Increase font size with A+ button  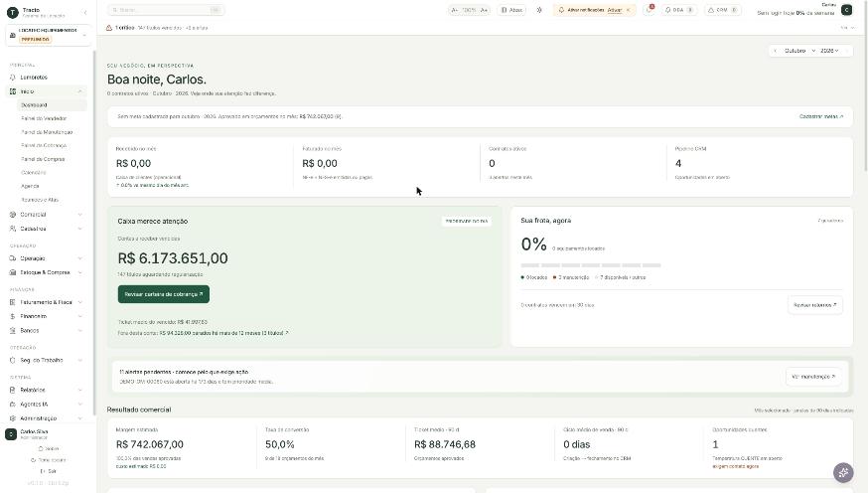pyautogui.click(x=484, y=10)
